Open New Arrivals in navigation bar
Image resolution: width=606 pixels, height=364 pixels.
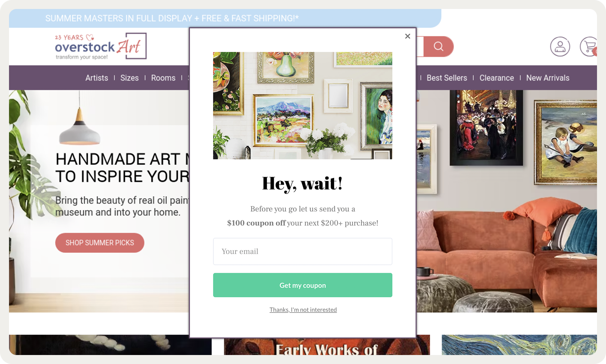tap(547, 78)
